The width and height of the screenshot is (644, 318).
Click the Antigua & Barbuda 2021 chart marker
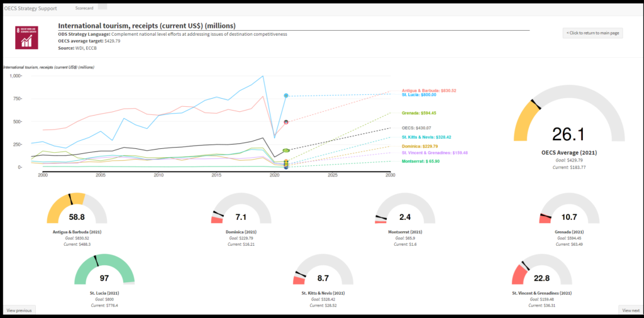[286, 122]
